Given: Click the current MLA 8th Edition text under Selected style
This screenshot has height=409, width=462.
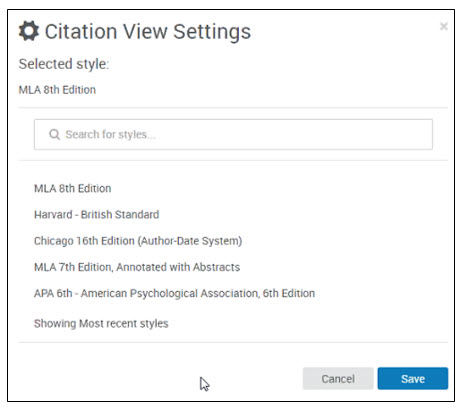Looking at the screenshot, I should [57, 90].
